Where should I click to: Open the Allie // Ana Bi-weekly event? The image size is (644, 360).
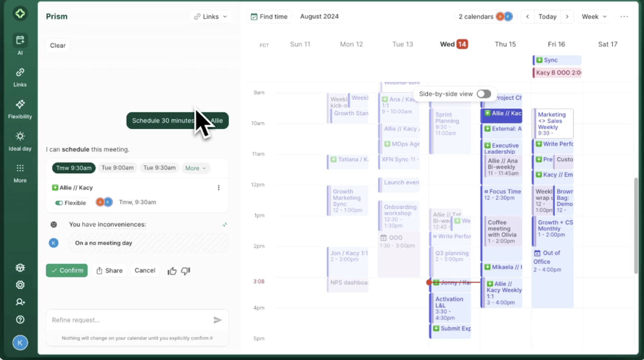pos(503,166)
